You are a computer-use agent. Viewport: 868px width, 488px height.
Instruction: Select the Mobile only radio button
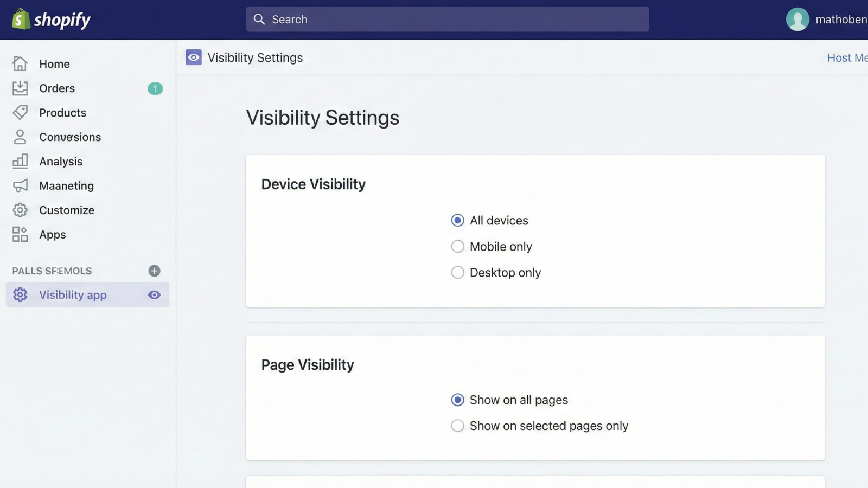[457, 246]
